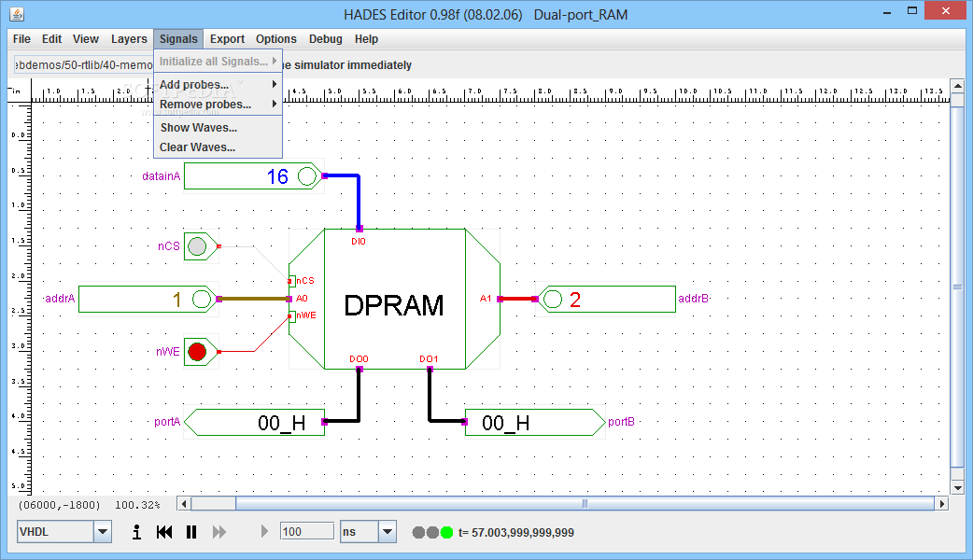Select Show Waves menu entry
Screen dimensions: 973x560
click(218, 128)
